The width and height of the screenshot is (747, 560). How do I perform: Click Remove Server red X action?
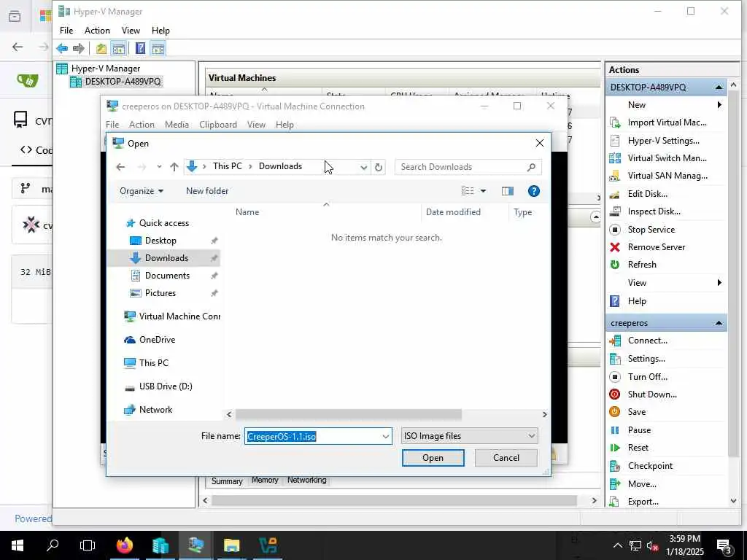tap(656, 247)
